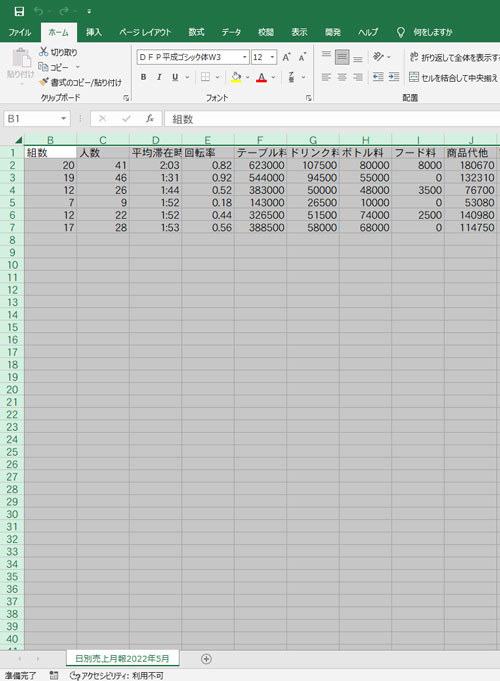This screenshot has height=681, width=500.
Task: Click the Undo arrow icon
Action: tap(38, 11)
